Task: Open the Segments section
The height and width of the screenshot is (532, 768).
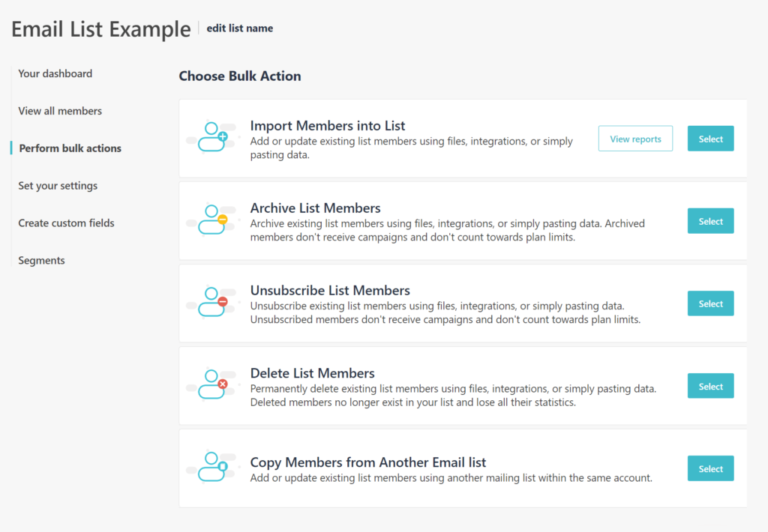Action: click(41, 260)
